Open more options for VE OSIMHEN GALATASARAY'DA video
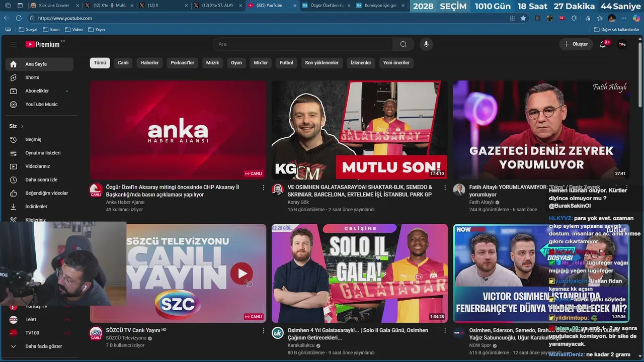 tap(445, 188)
